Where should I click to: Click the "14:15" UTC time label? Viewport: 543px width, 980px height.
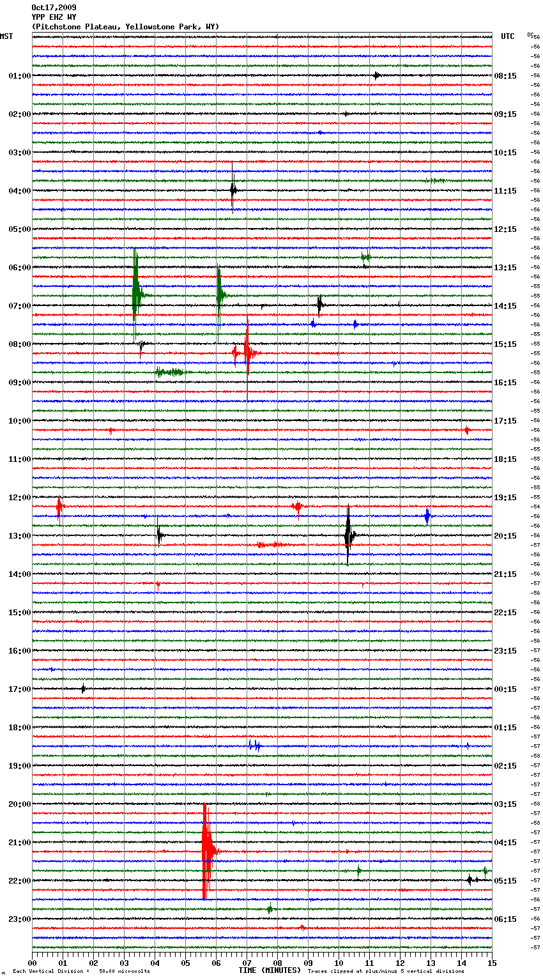click(505, 306)
